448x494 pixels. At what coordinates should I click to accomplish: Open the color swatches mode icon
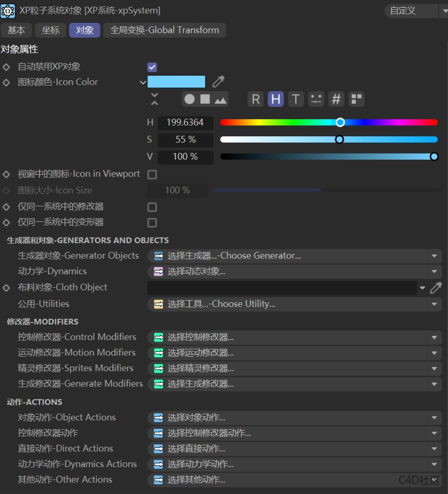click(356, 99)
